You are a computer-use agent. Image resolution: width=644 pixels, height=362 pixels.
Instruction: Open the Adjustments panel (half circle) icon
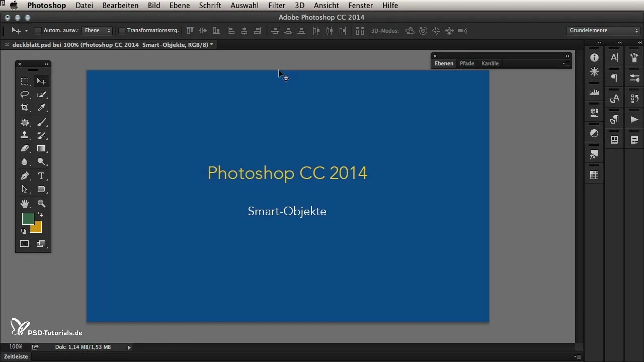click(x=594, y=133)
